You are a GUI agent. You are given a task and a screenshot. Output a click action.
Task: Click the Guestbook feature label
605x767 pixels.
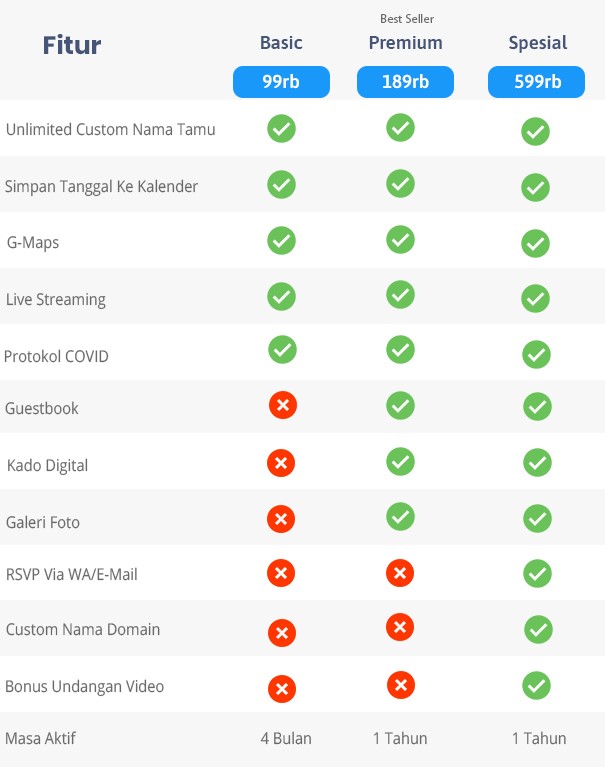pos(42,408)
